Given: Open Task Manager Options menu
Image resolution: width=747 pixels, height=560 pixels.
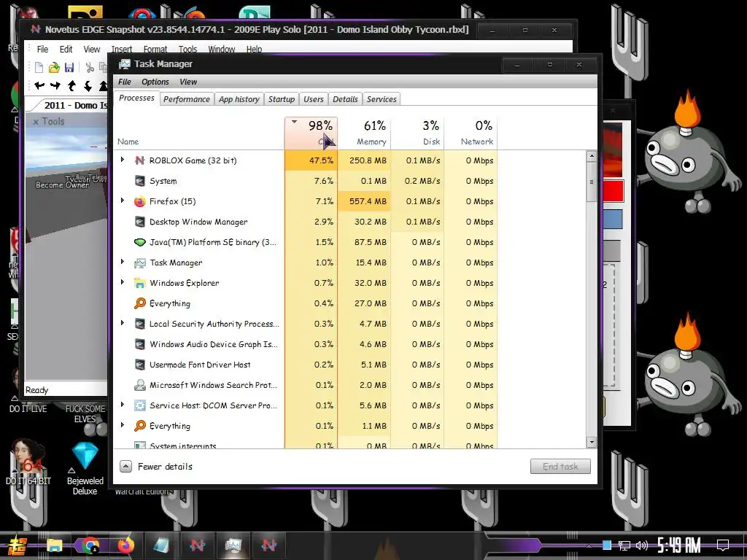Looking at the screenshot, I should click(x=155, y=82).
